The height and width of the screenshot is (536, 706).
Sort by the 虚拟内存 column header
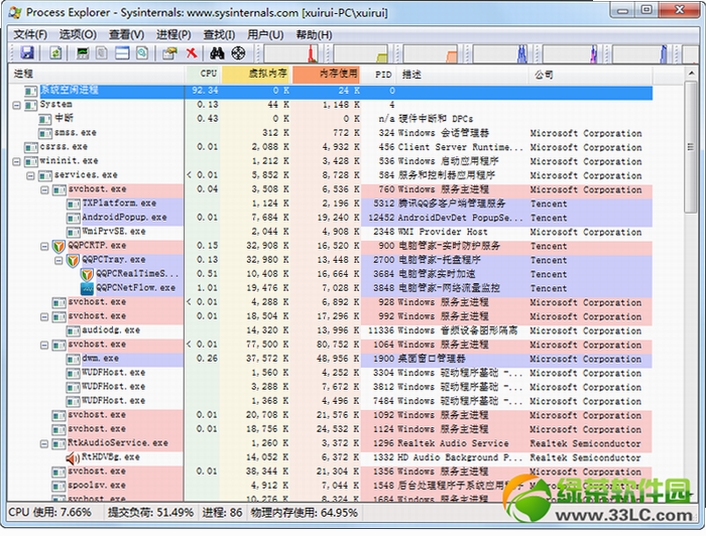257,74
